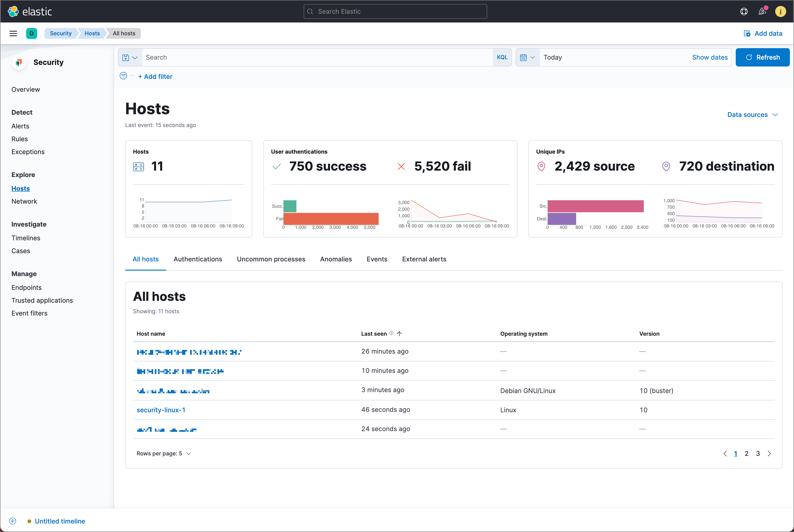
Task: Open the host security-linux-1
Action: pyautogui.click(x=161, y=410)
